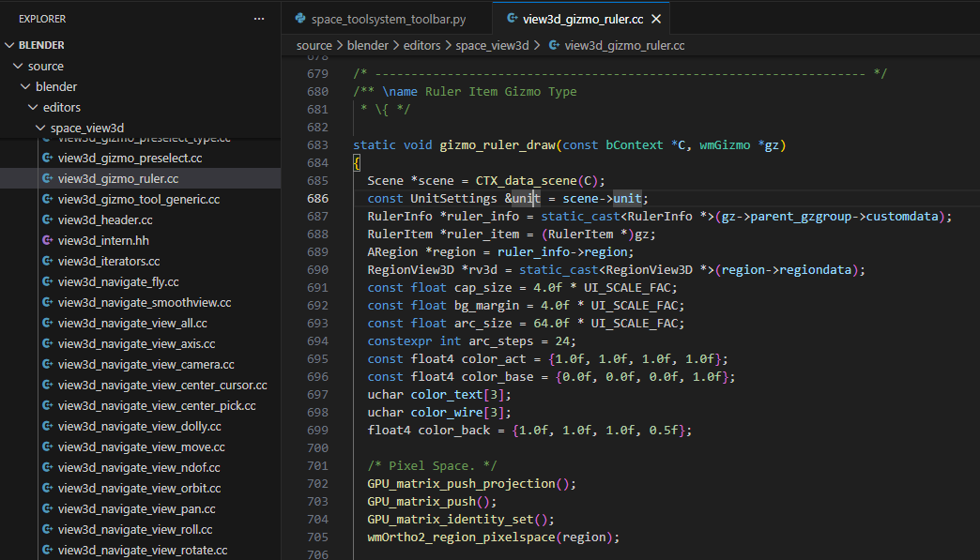Click color_wire declaration on line 698

point(446,413)
